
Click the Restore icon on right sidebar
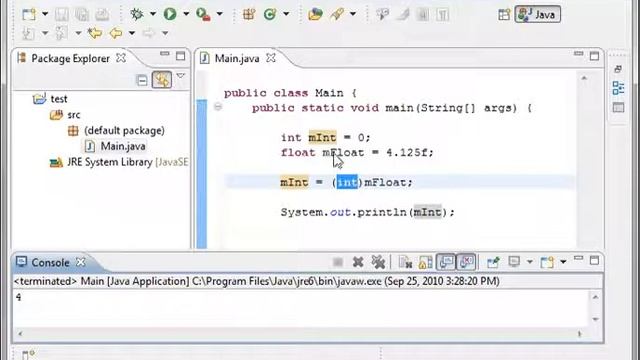tap(618, 69)
